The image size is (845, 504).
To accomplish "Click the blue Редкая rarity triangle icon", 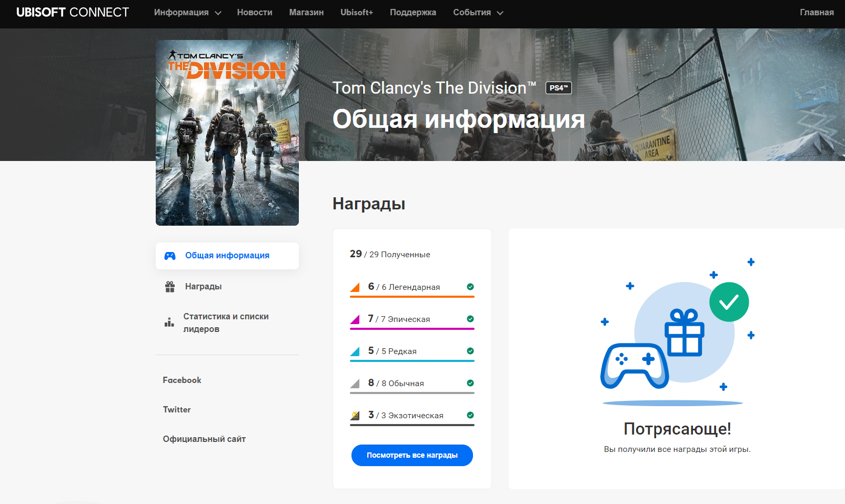I will coord(355,351).
